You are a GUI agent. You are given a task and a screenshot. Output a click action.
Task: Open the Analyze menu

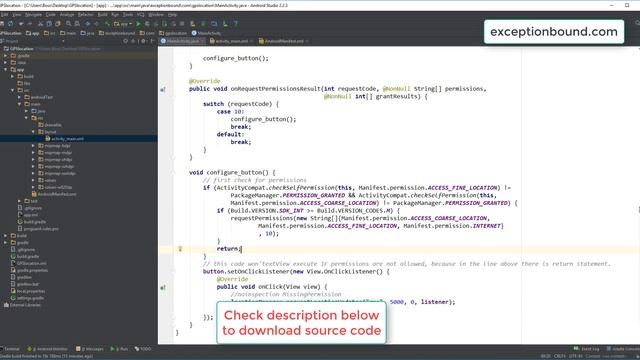point(67,15)
